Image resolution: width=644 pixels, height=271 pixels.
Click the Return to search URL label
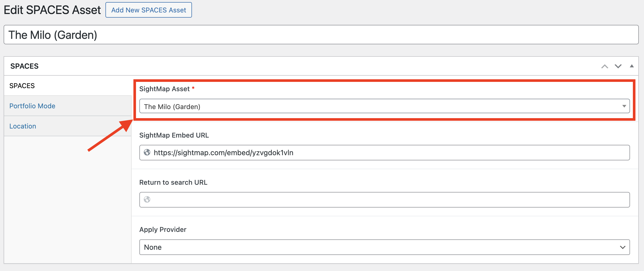tap(173, 182)
